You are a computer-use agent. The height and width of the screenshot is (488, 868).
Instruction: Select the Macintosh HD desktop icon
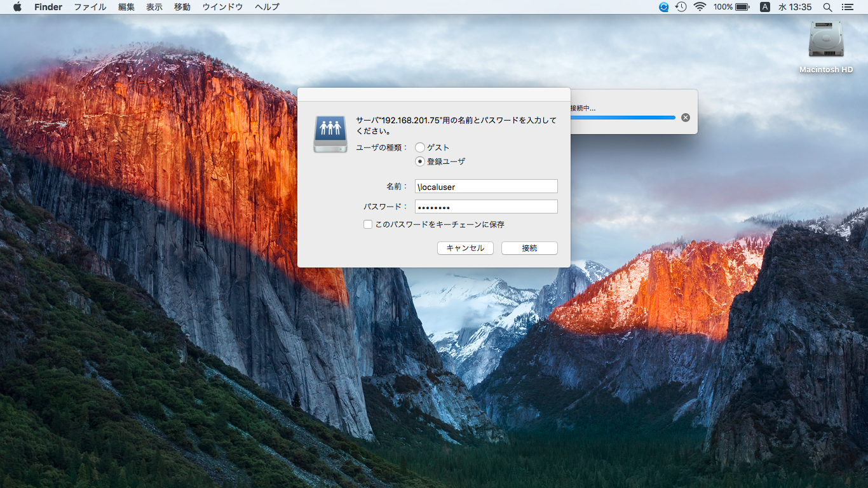(826, 43)
